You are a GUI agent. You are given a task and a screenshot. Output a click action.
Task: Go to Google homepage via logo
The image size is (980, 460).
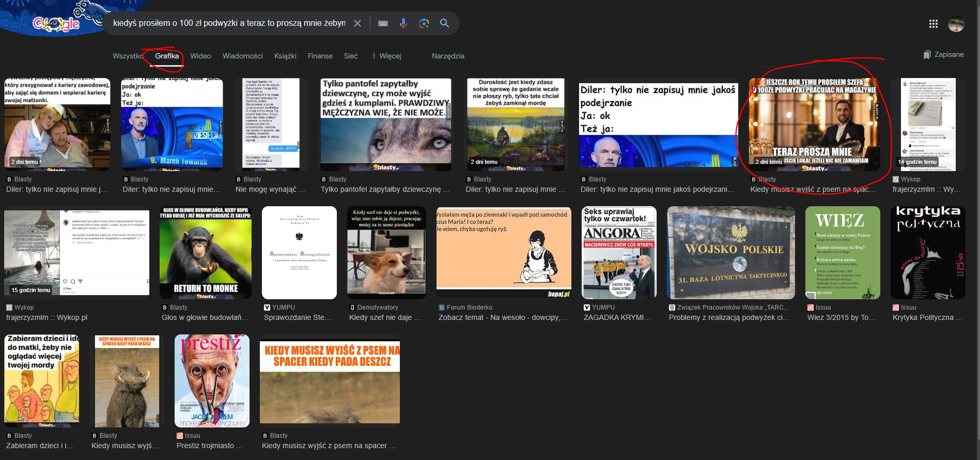point(56,23)
